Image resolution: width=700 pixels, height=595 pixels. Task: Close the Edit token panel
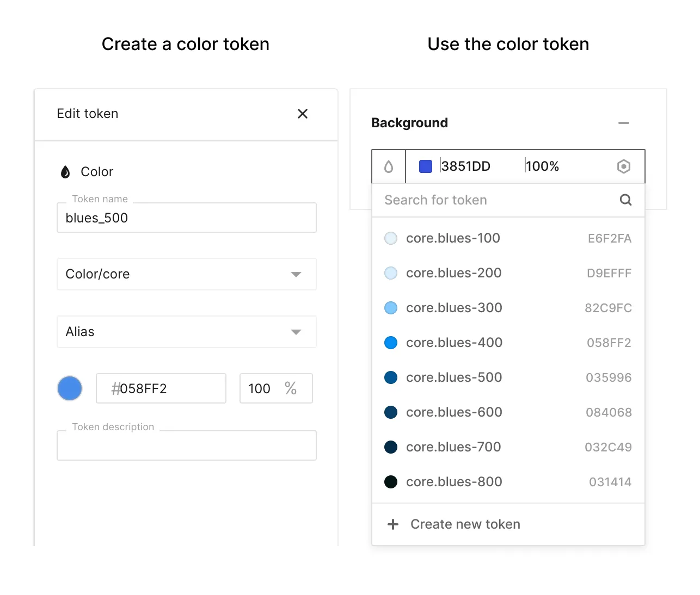point(303,114)
